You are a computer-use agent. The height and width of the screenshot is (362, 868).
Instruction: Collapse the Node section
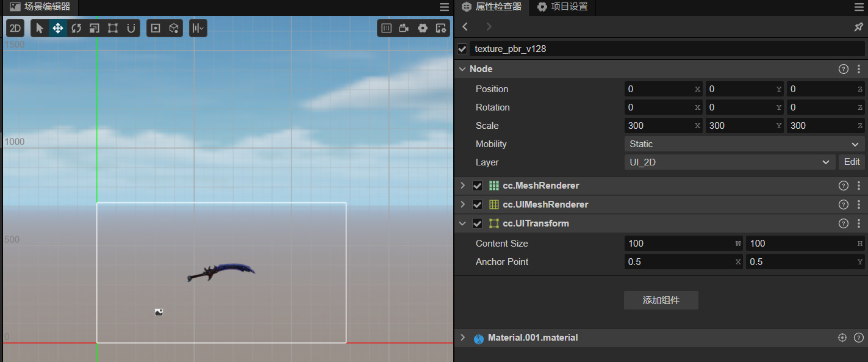(463, 69)
